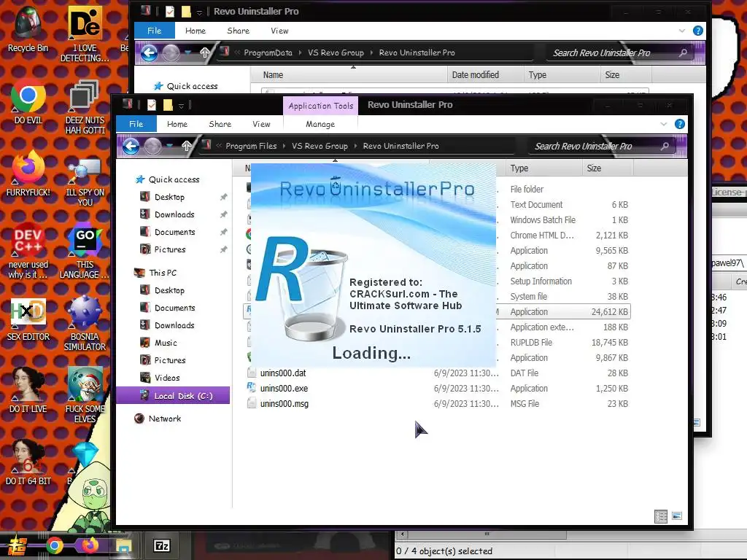The width and height of the screenshot is (747, 560).
Task: Unpin Pictures from Quick access
Action: (223, 249)
